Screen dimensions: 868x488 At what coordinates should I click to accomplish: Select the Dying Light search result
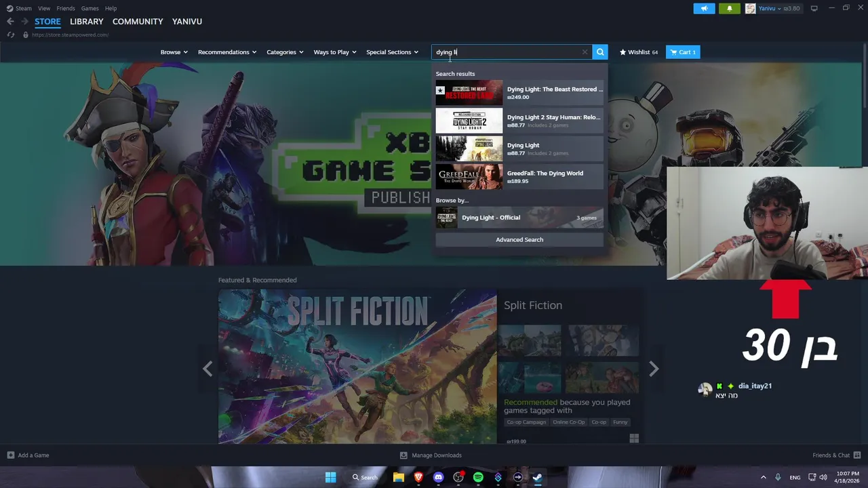click(x=519, y=148)
